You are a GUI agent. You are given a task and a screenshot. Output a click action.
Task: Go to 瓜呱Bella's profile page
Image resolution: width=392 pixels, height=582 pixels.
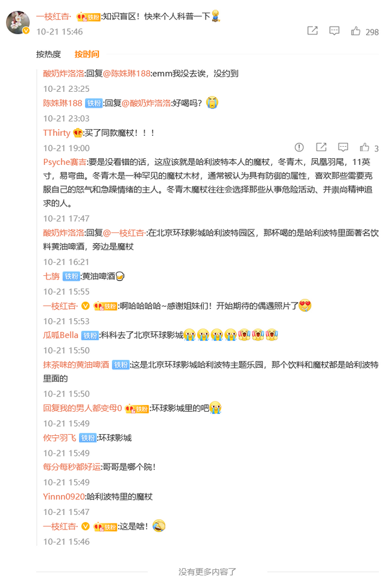61,335
